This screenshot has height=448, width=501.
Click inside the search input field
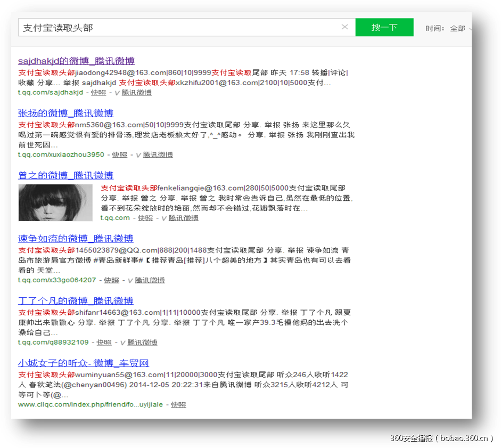pos(160,27)
